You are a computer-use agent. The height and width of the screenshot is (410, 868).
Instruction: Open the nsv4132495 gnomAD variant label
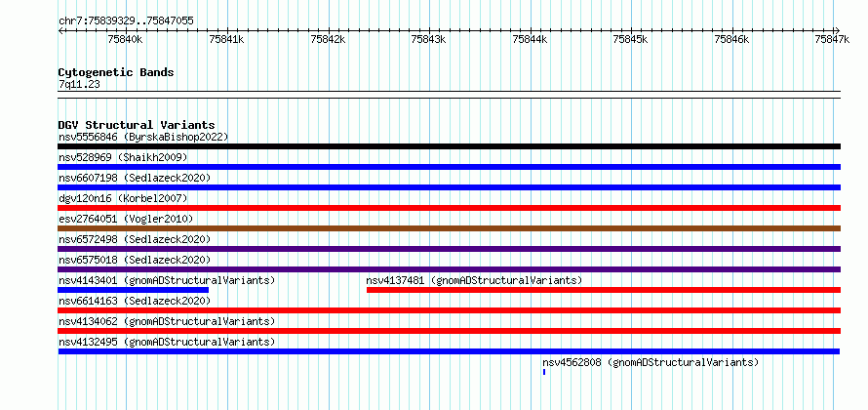[x=167, y=342]
